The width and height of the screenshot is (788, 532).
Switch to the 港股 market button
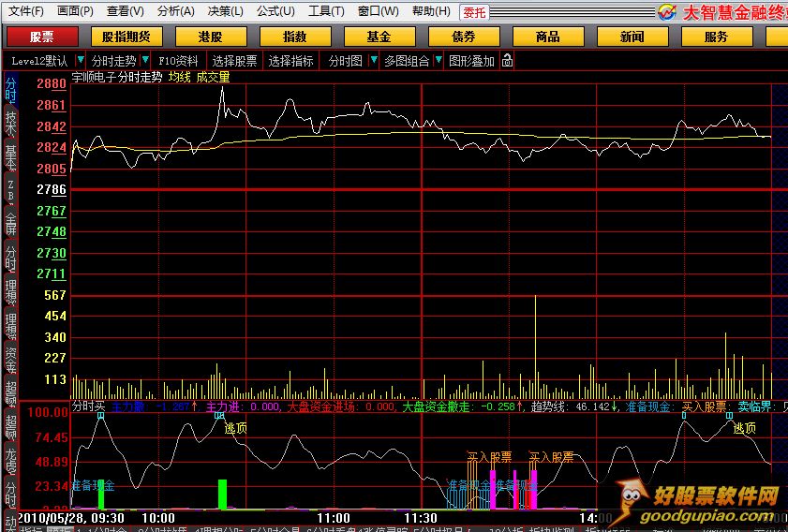210,37
